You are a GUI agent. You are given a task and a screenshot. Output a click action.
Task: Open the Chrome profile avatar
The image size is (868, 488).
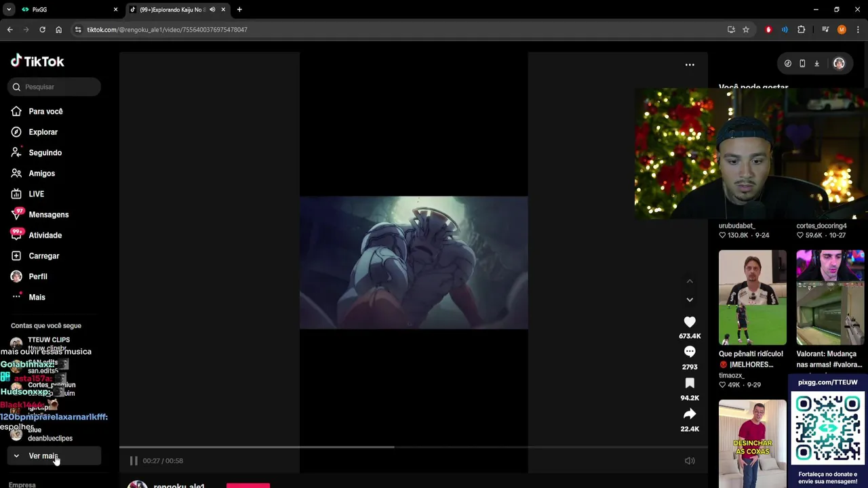click(x=842, y=30)
